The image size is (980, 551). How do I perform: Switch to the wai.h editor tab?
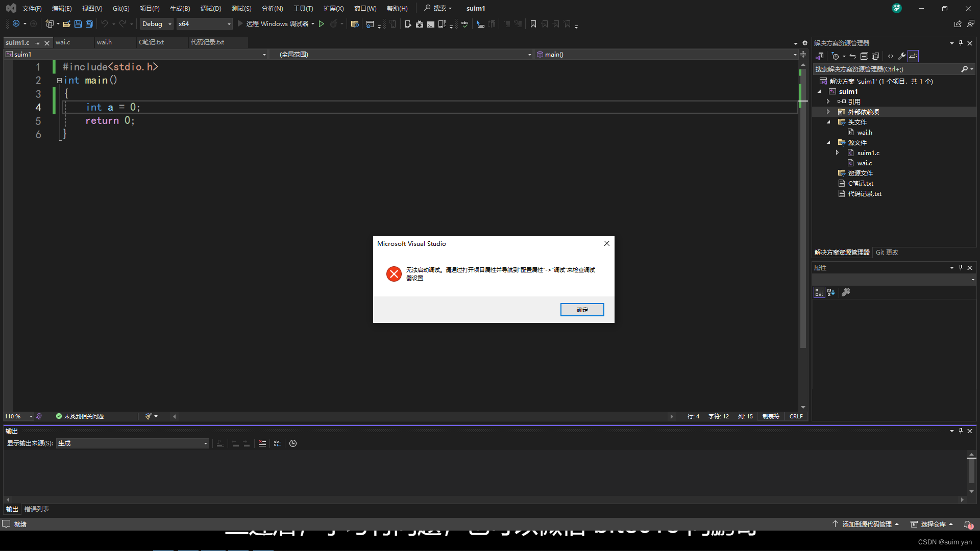(x=105, y=42)
